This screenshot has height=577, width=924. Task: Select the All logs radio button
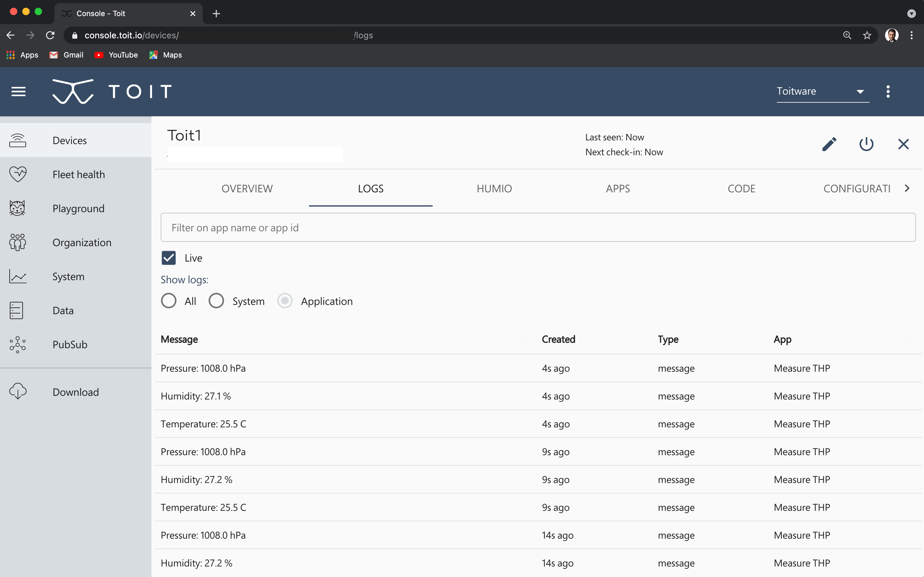[x=168, y=301]
